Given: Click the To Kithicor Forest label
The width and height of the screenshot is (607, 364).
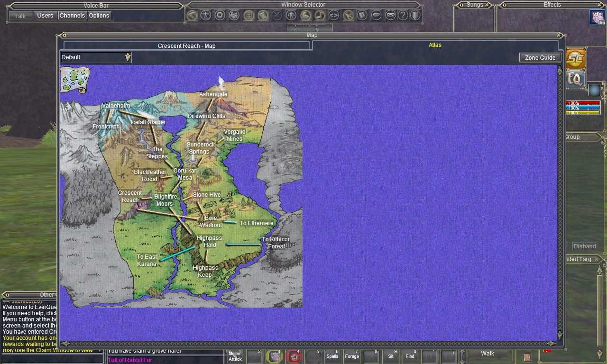Looking at the screenshot, I should [276, 243].
